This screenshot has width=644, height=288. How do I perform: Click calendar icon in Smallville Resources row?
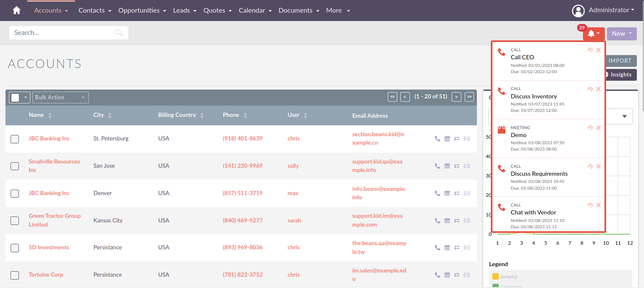click(x=447, y=166)
